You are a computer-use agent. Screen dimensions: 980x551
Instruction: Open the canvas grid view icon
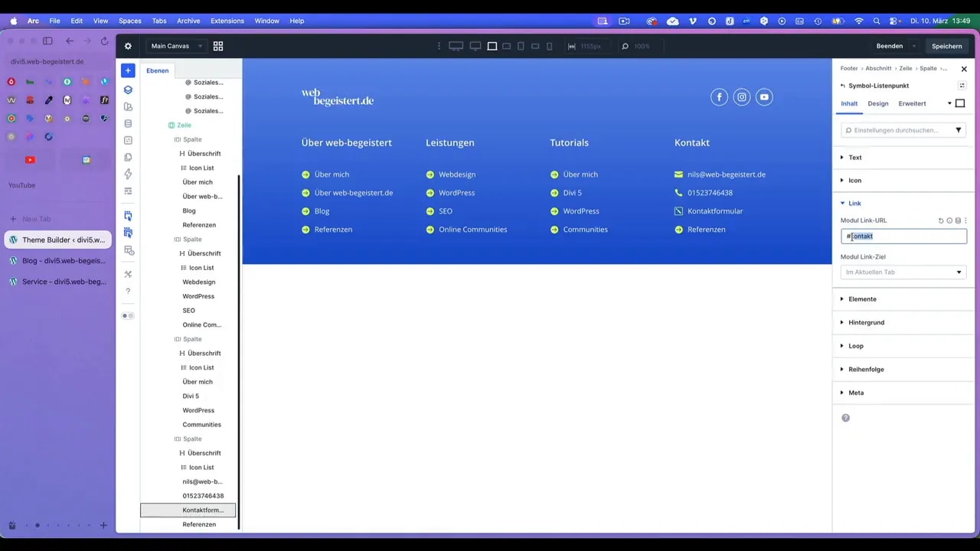[218, 46]
